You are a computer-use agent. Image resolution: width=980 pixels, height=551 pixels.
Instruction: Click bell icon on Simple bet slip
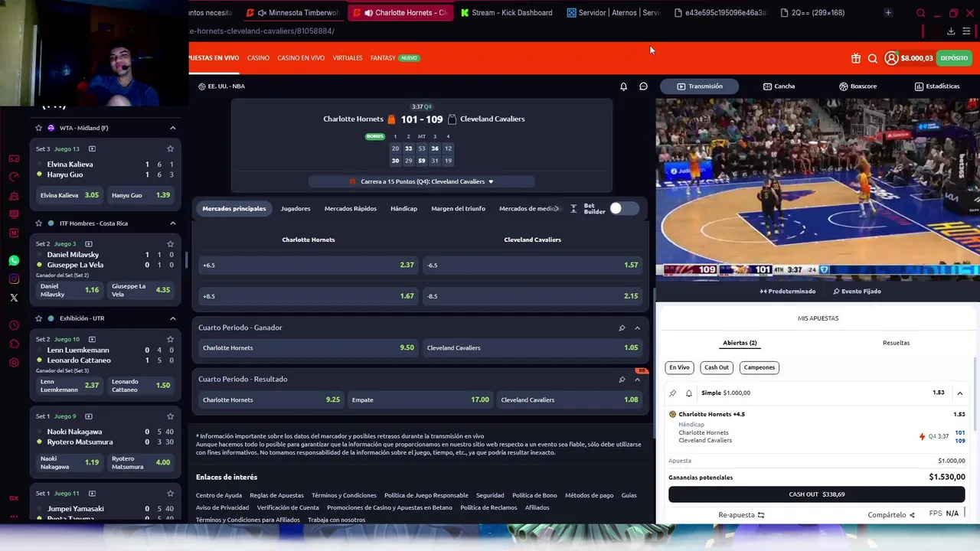[688, 393]
